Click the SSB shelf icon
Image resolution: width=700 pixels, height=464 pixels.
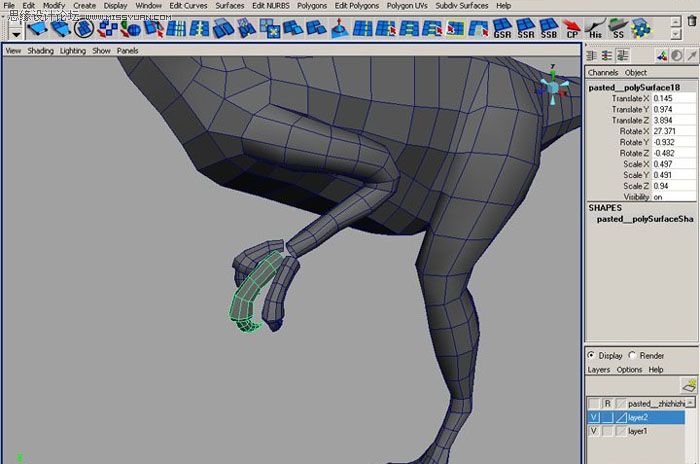[x=548, y=27]
